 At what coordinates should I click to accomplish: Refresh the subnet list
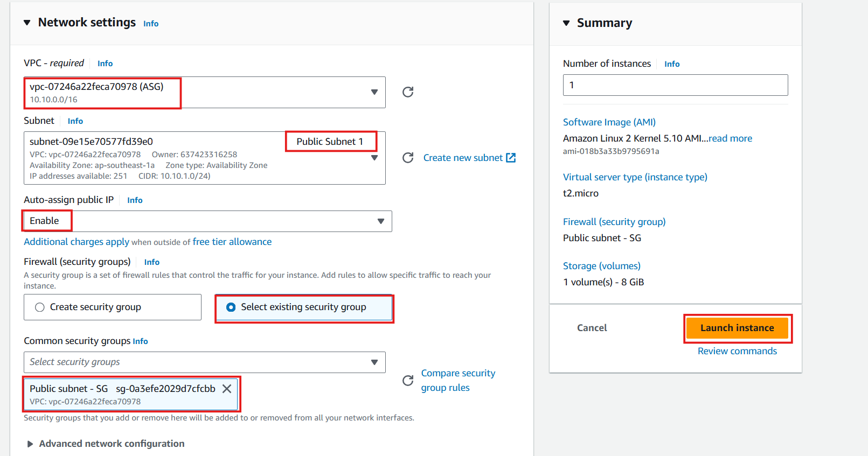click(x=408, y=158)
